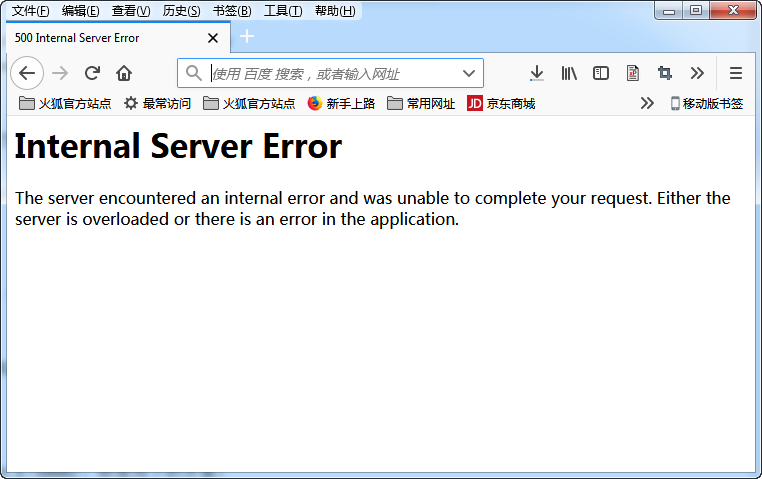
Task: Click the server error description paragraph
Action: 373,209
